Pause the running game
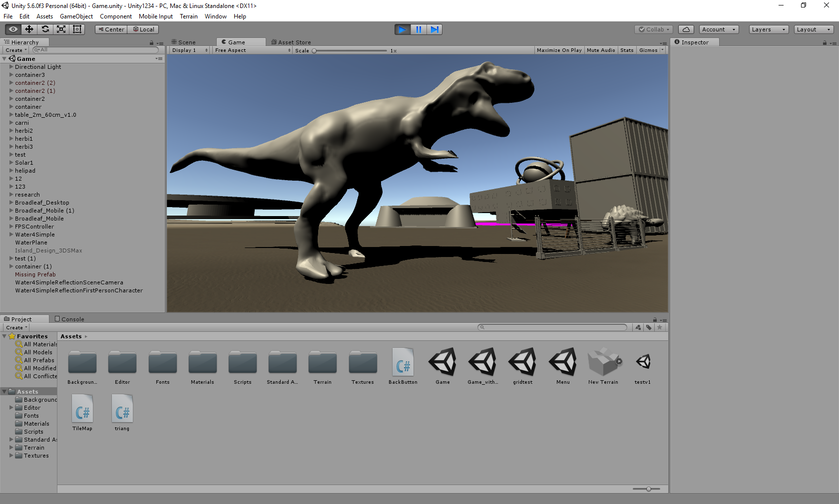Viewport: 839px width, 504px height. click(x=419, y=29)
